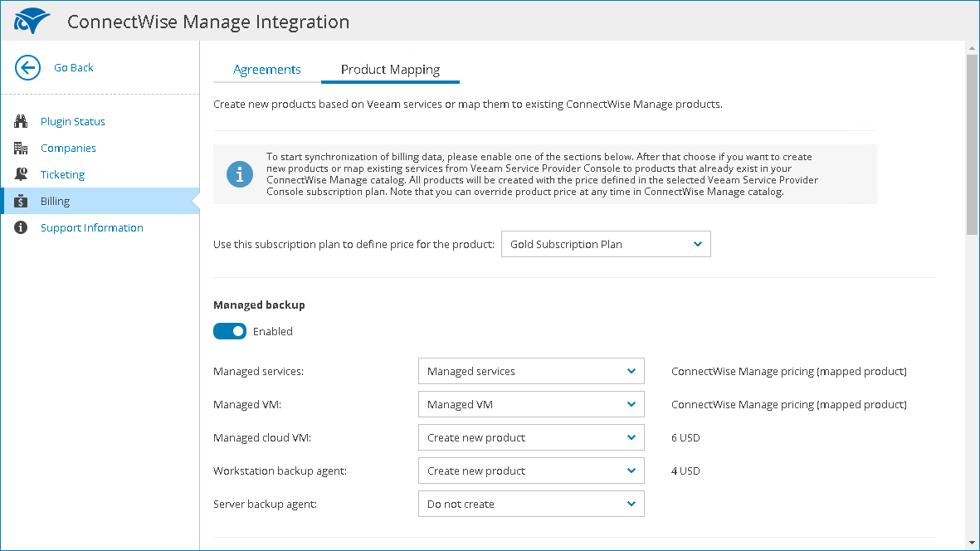Expand the Managed services product dropdown
Viewport: 980px width, 551px height.
[x=531, y=372]
